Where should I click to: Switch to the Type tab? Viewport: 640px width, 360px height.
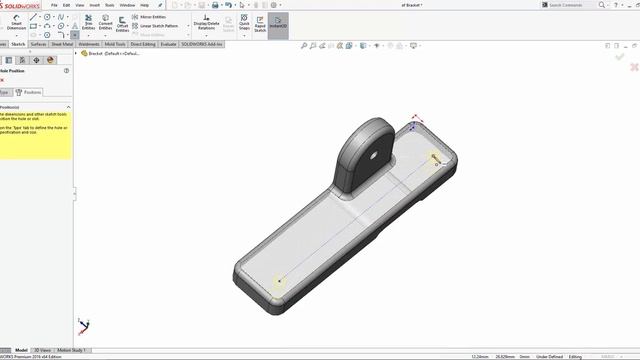5,92
